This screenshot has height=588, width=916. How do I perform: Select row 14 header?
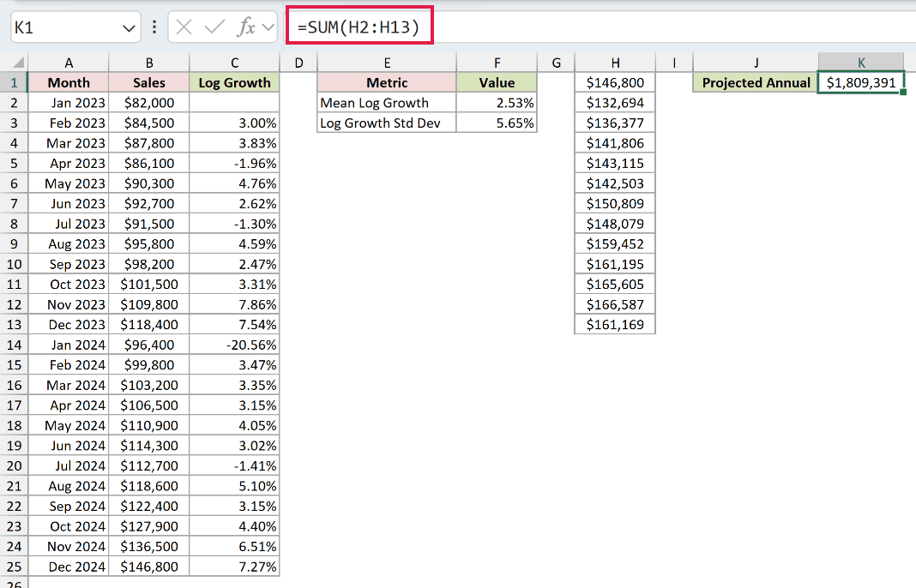14,345
